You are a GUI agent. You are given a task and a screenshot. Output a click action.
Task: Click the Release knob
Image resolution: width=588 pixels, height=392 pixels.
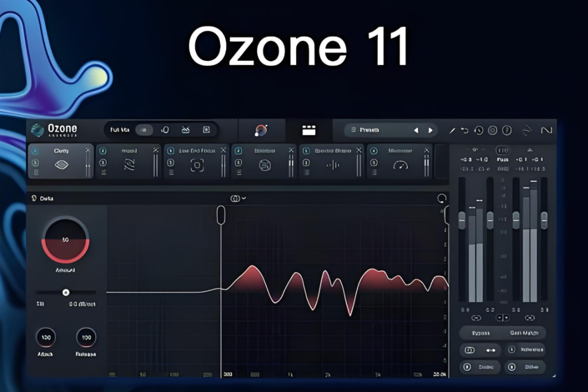coord(86,337)
